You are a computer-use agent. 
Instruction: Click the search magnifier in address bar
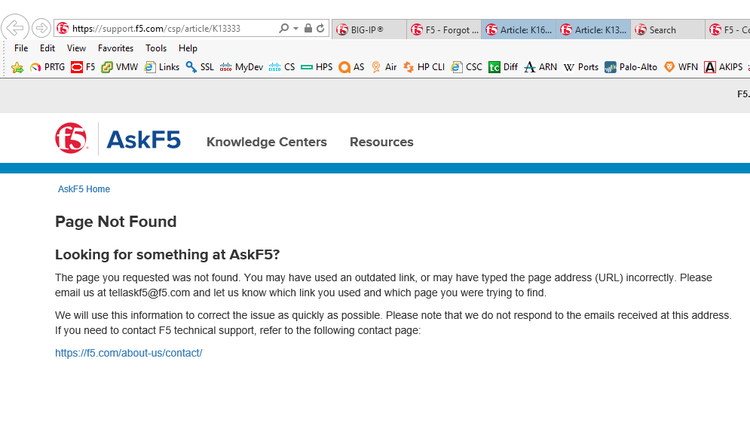point(284,28)
